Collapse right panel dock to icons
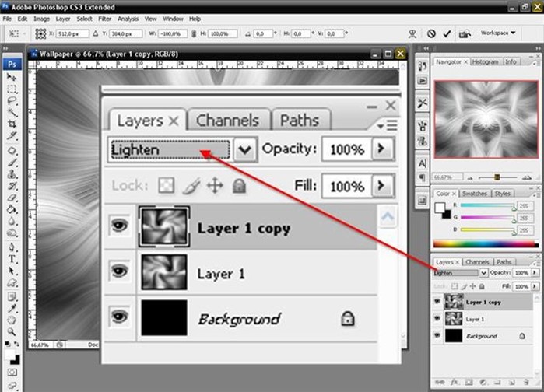The image size is (544, 392). 538,48
